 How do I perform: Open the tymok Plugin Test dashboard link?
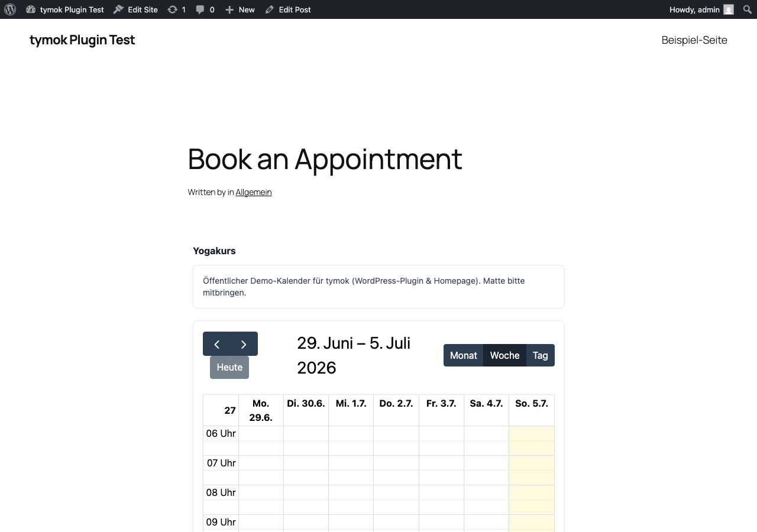(x=65, y=9)
